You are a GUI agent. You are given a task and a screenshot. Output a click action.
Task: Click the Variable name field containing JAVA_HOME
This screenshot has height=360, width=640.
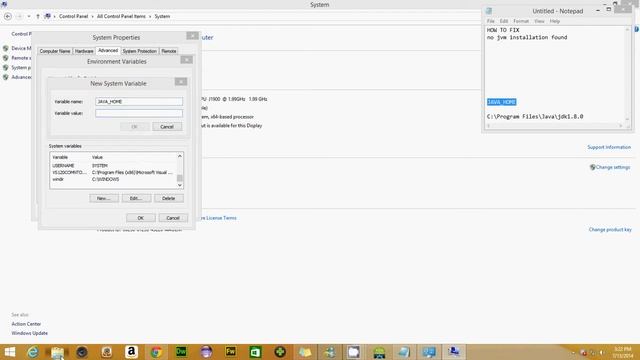click(x=139, y=101)
